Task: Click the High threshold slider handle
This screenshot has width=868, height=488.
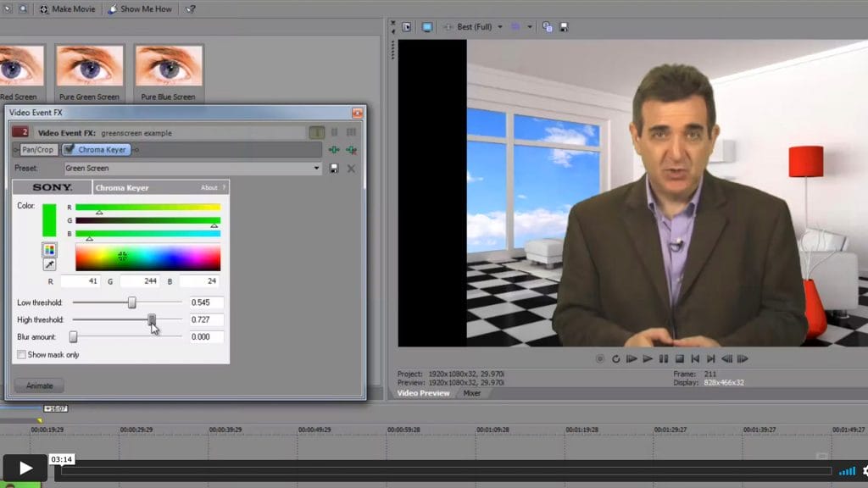Action: point(152,319)
